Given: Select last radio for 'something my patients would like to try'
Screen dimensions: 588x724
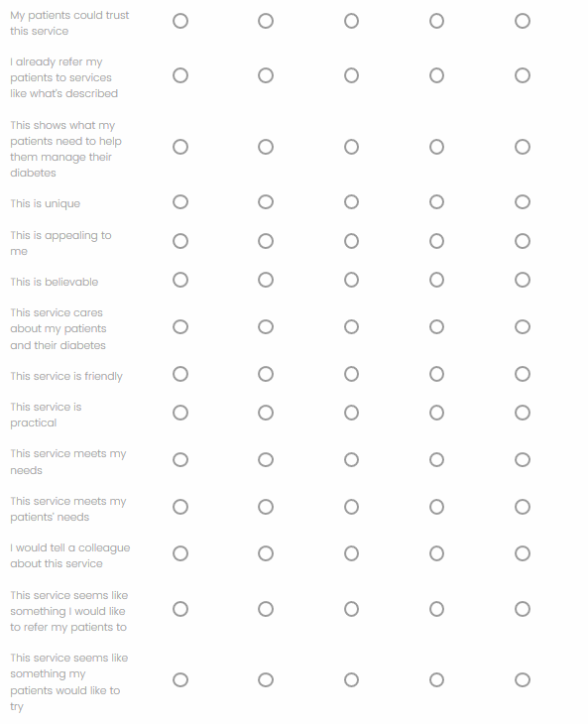Looking at the screenshot, I should tap(522, 679).
